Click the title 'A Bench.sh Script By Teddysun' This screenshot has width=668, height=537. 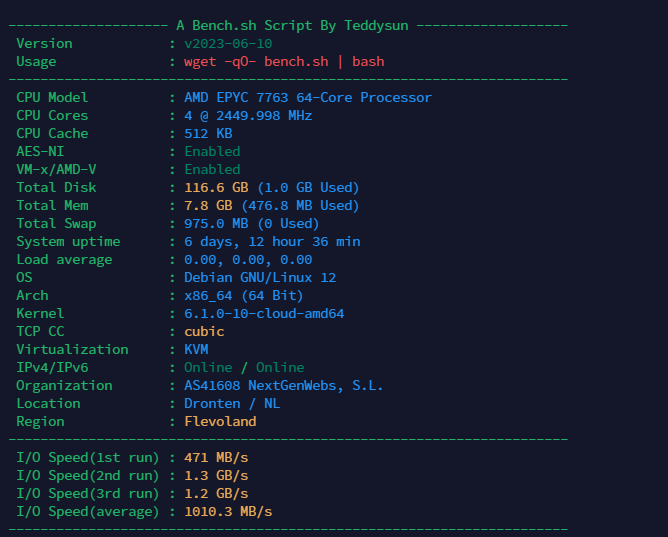[x=292, y=26]
